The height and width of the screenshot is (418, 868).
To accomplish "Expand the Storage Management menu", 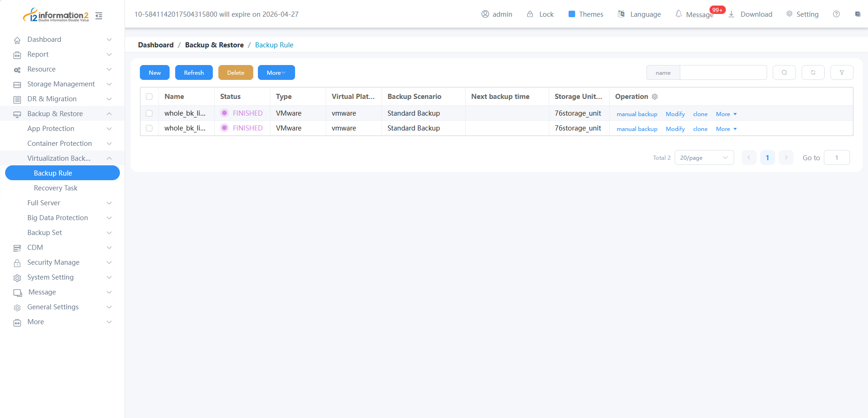I will (x=61, y=84).
